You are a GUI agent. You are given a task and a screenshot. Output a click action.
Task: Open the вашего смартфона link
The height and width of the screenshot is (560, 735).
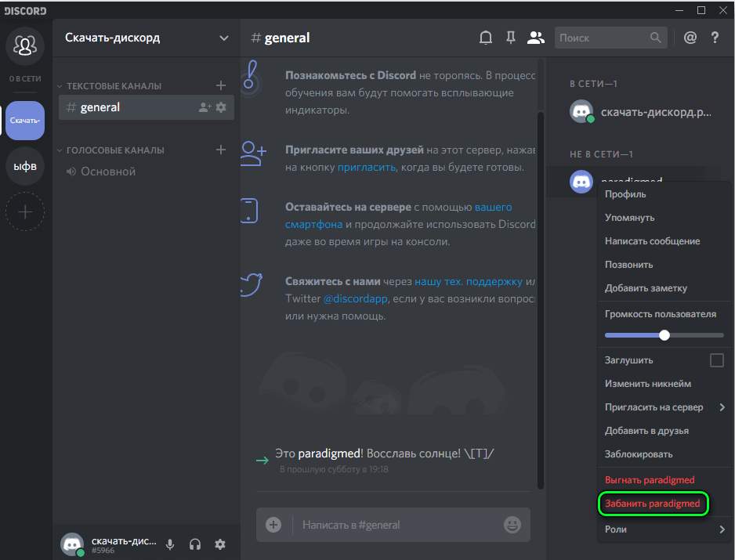[493, 207]
